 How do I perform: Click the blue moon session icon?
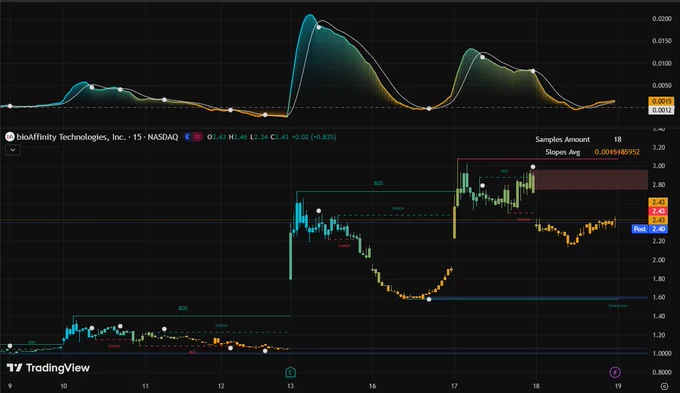pos(188,137)
